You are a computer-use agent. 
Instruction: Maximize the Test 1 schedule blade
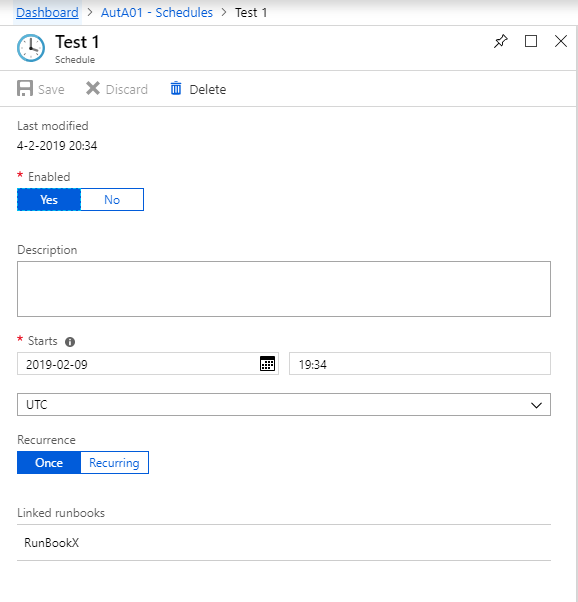coord(531,41)
